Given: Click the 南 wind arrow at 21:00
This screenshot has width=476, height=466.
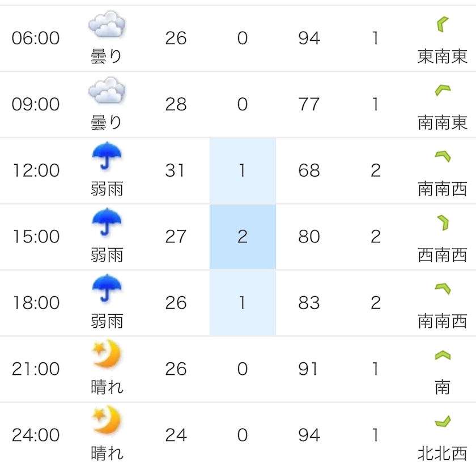Looking at the screenshot, I should (x=442, y=356).
